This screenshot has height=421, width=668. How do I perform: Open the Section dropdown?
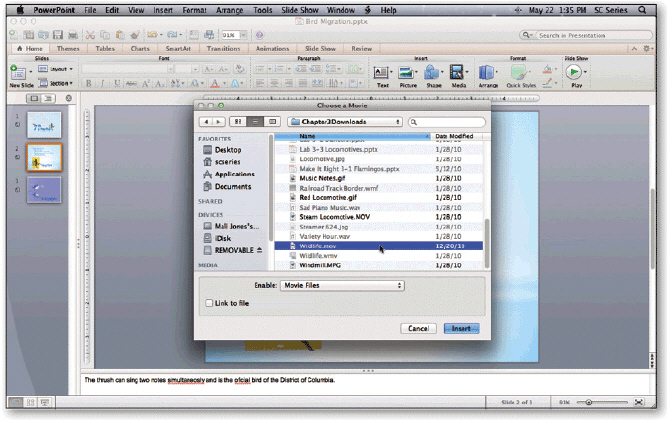[x=56, y=83]
